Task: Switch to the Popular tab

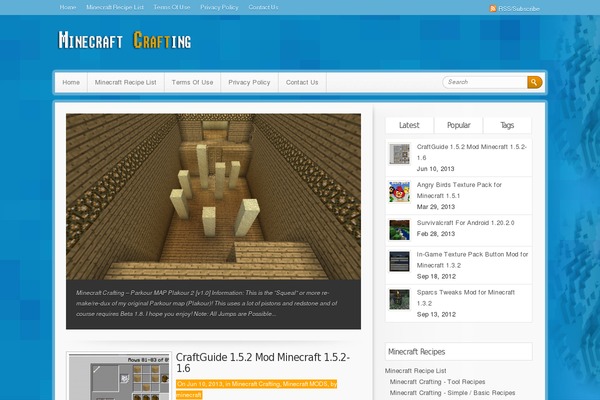Action: (458, 125)
